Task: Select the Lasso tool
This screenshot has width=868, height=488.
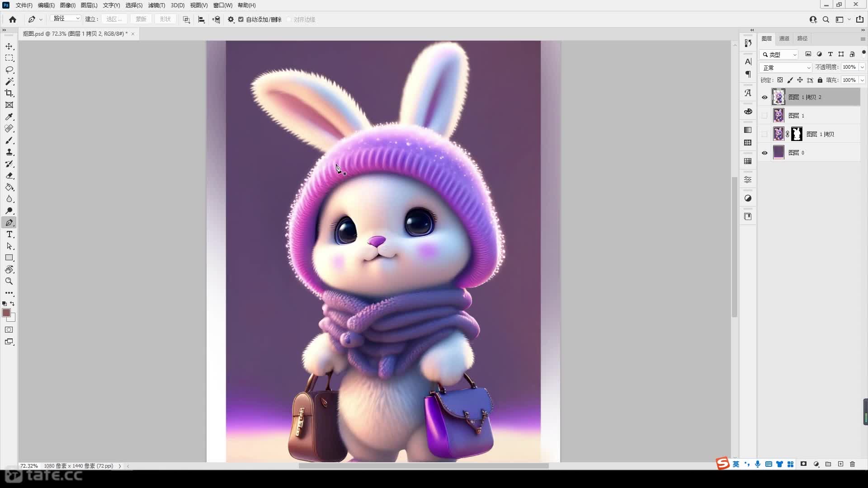Action: (9, 70)
